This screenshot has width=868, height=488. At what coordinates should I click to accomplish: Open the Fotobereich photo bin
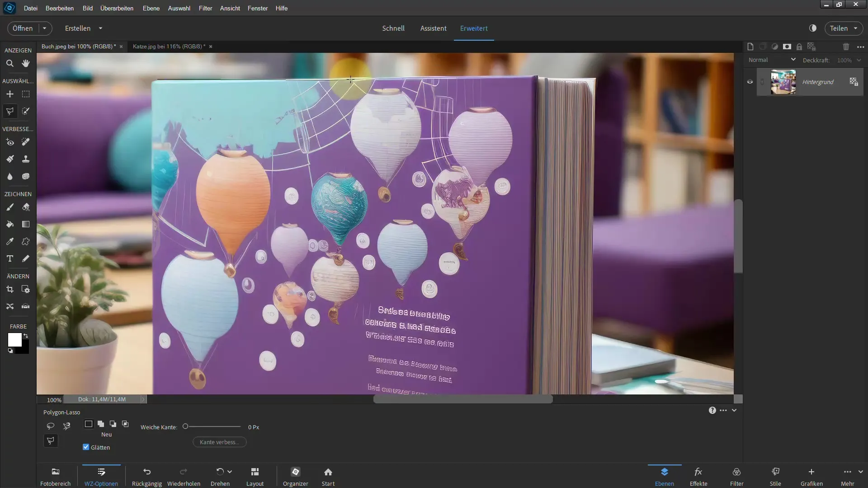point(55,477)
